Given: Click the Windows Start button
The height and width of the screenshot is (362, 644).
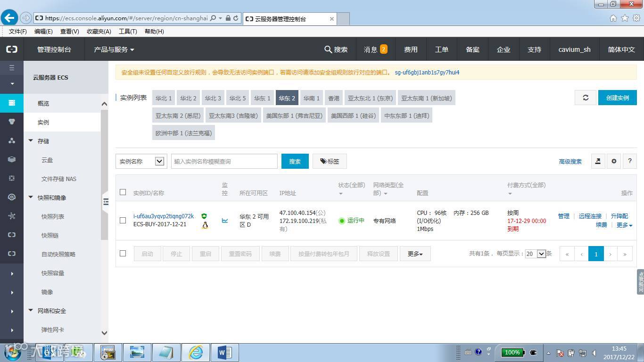Looking at the screenshot, I should [x=12, y=352].
